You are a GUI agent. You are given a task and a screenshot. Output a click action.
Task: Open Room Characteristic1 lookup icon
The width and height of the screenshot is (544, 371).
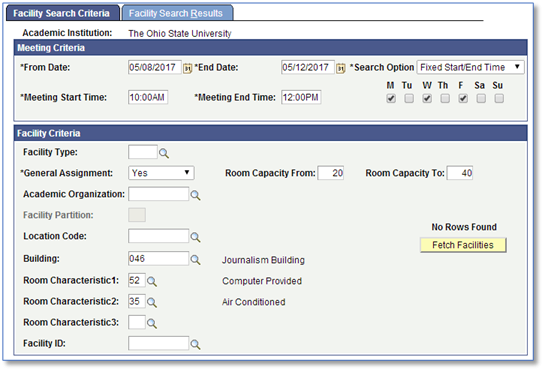tap(152, 281)
